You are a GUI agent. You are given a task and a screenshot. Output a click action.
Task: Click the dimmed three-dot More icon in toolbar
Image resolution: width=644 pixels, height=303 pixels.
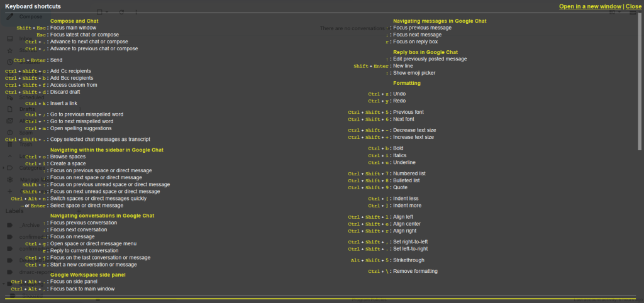[136, 13]
